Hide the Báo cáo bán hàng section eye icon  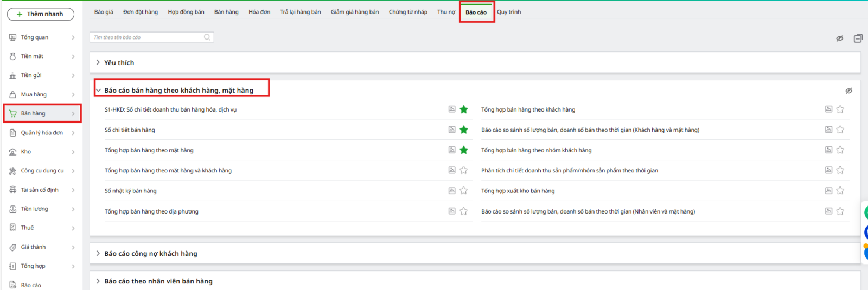pyautogui.click(x=848, y=91)
